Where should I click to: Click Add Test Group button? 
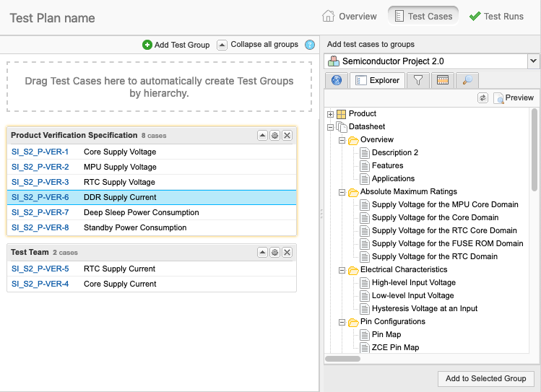[x=176, y=45]
